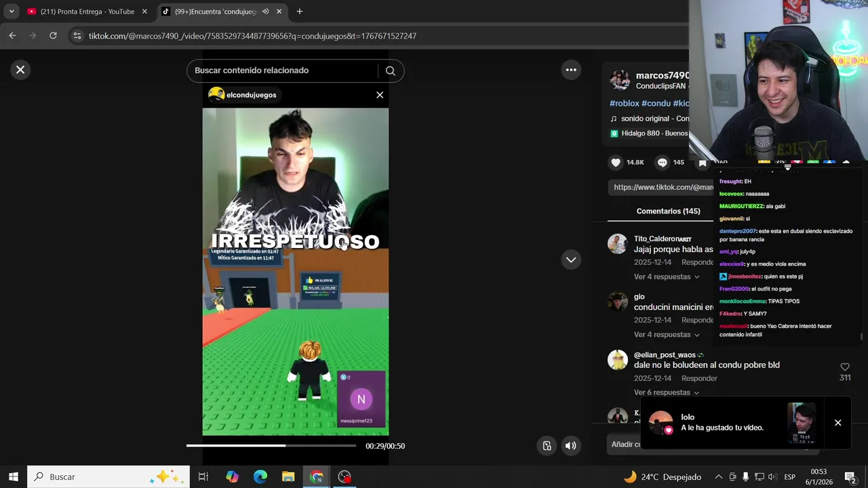Expand 'Ver 4 respuestas' under Tito_Calderon comment

(x=667, y=277)
